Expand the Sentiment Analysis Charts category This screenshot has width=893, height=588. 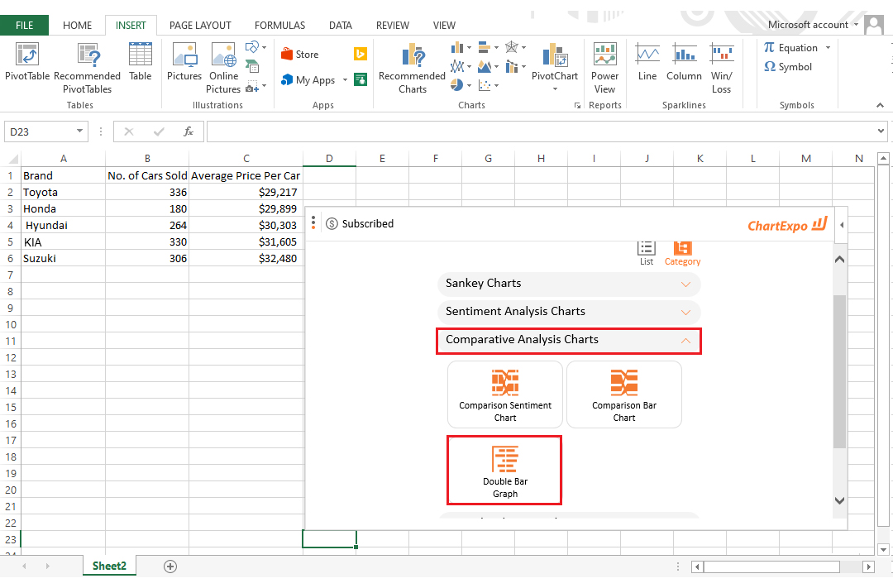[x=569, y=312]
